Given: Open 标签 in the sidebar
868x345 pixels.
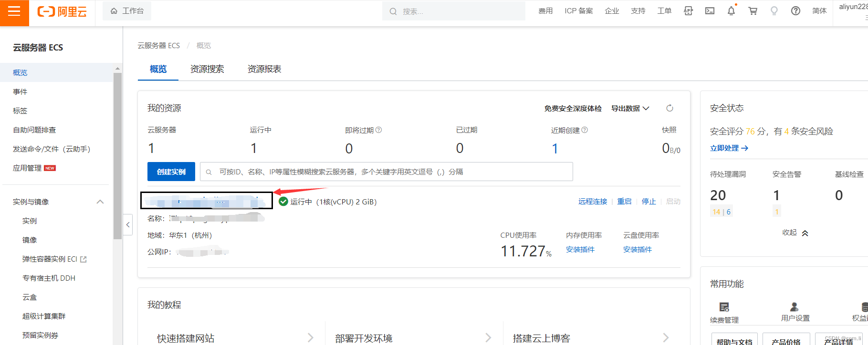Looking at the screenshot, I should click(x=20, y=111).
